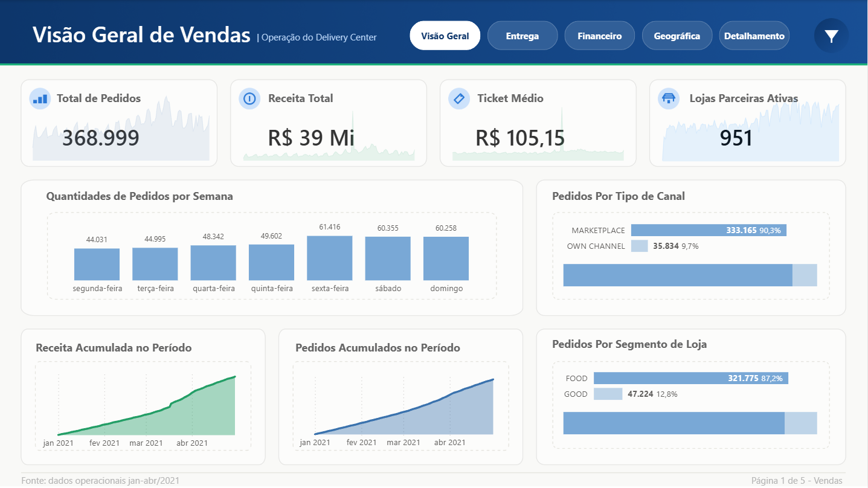Image resolution: width=868 pixels, height=488 pixels.
Task: Click the 'Pedidos Acumulados no Período' title
Action: [378, 348]
